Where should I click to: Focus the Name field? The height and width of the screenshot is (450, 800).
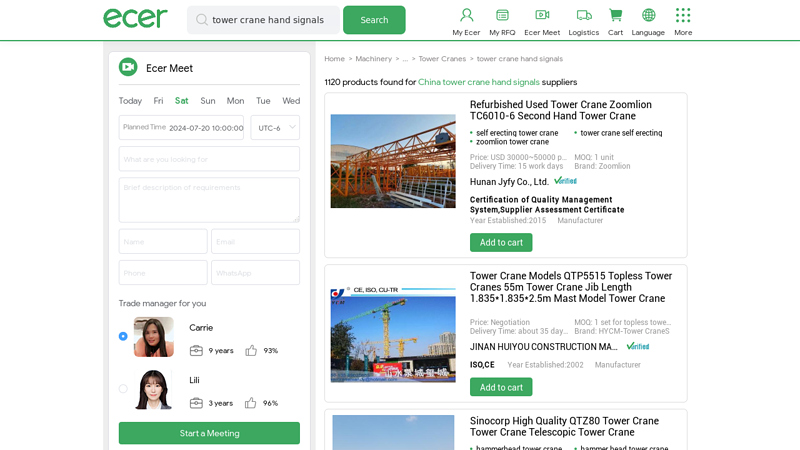(x=163, y=241)
